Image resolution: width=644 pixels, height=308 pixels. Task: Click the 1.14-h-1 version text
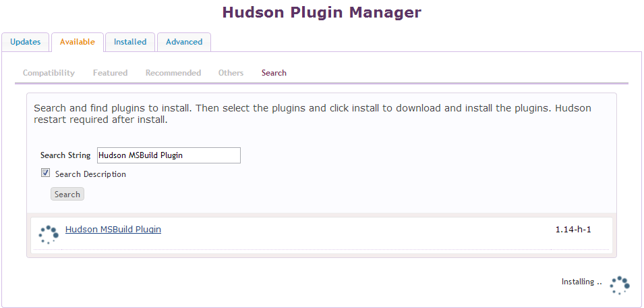click(x=573, y=230)
